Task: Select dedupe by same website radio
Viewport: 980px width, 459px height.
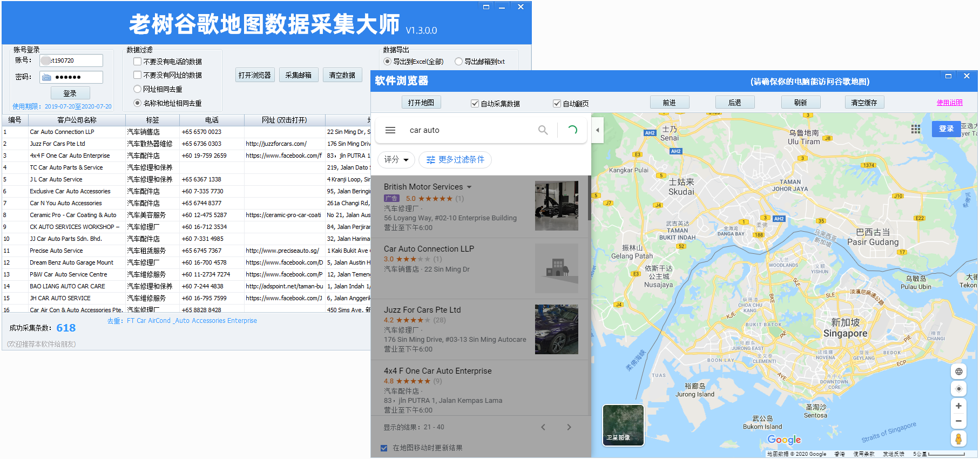Action: point(138,89)
